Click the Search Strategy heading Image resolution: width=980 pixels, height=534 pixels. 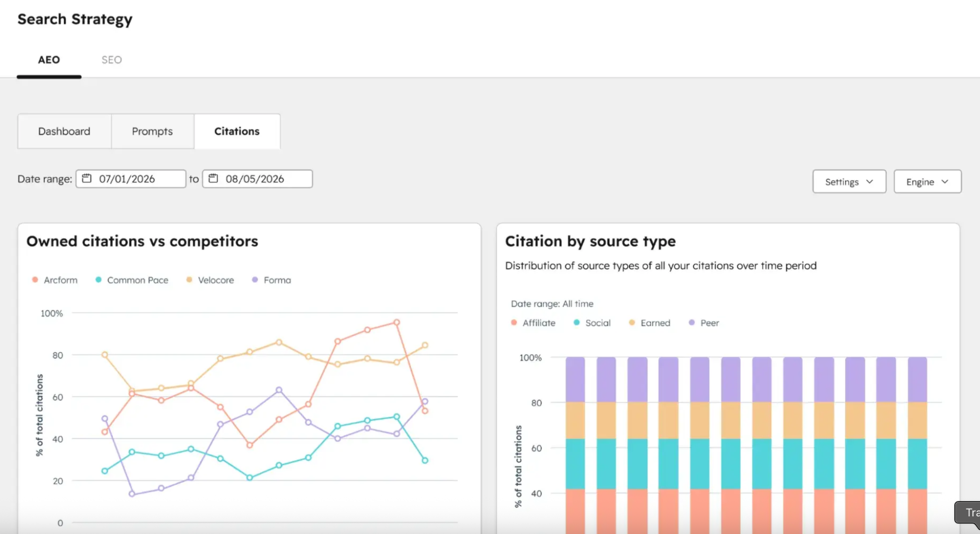click(x=75, y=19)
